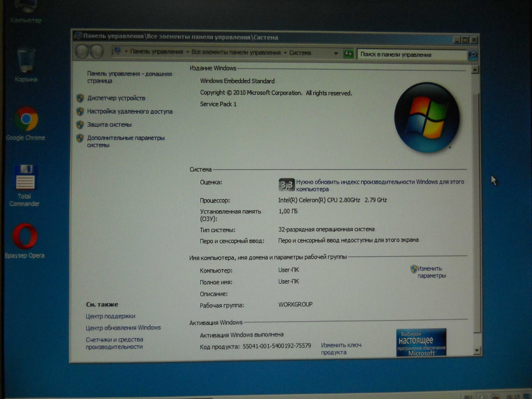The width and height of the screenshot is (532, 399).
Task: Click the back navigation arrow button
Action: 82,52
